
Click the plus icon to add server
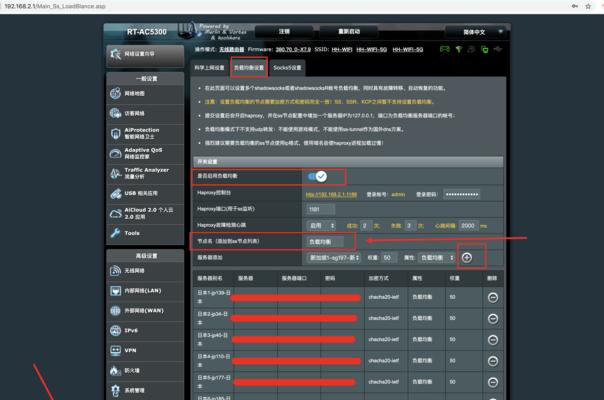tap(467, 258)
